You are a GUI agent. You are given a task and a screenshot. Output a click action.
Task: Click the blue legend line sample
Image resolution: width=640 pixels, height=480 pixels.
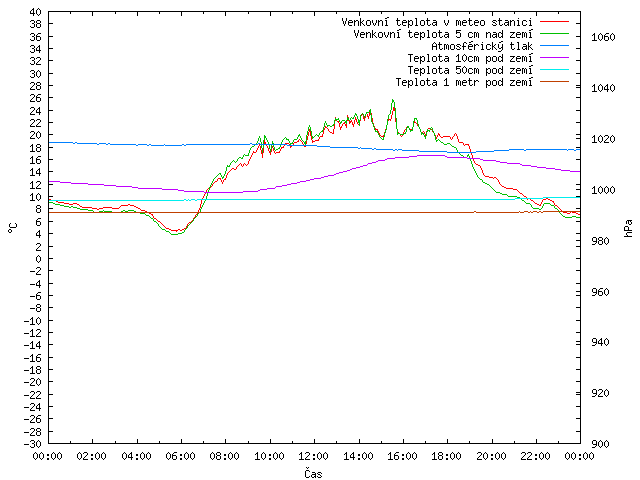click(x=554, y=46)
